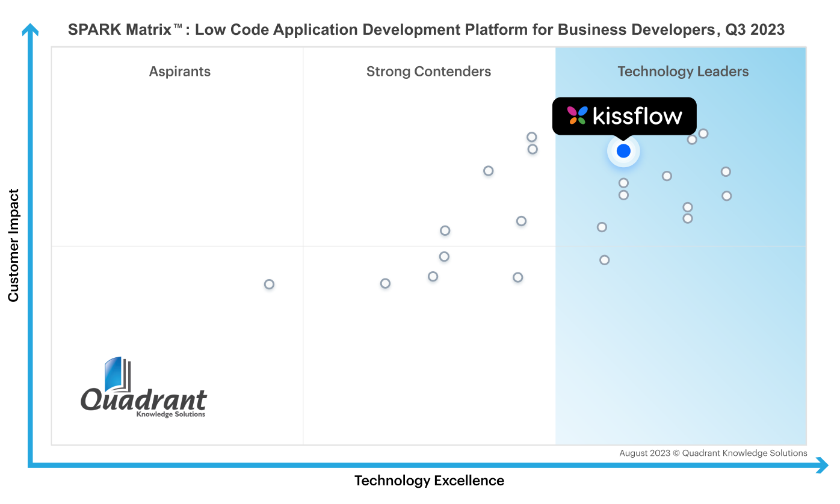The height and width of the screenshot is (504, 840).
Task: Select the lone data point in Aspirants column
Action: click(x=270, y=284)
